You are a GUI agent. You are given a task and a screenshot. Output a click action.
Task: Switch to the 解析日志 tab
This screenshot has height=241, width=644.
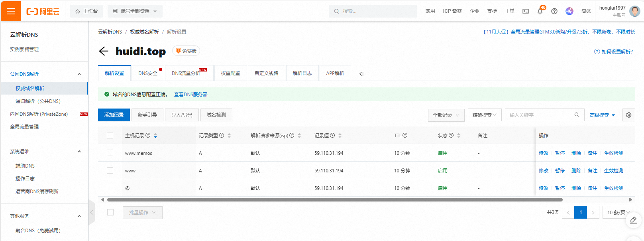(x=302, y=73)
